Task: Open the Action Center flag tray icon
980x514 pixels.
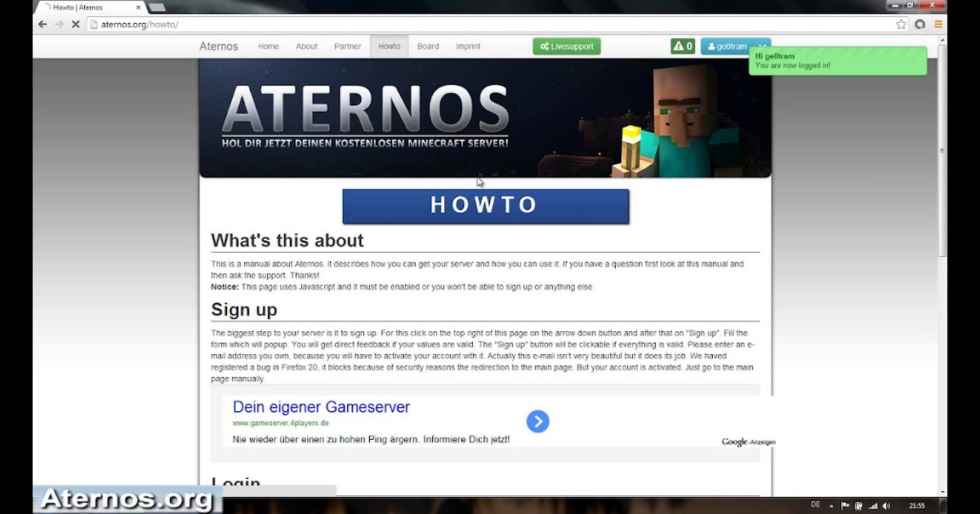Action: [845, 506]
